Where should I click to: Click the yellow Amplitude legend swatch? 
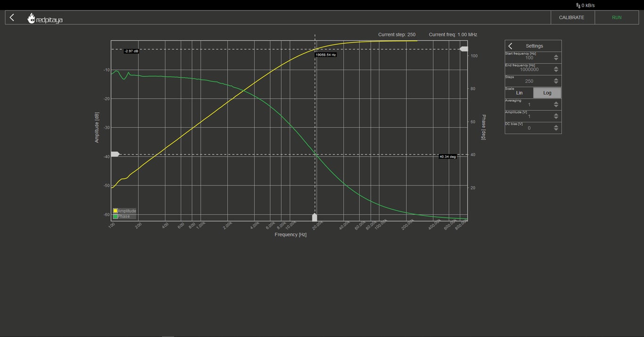click(115, 211)
